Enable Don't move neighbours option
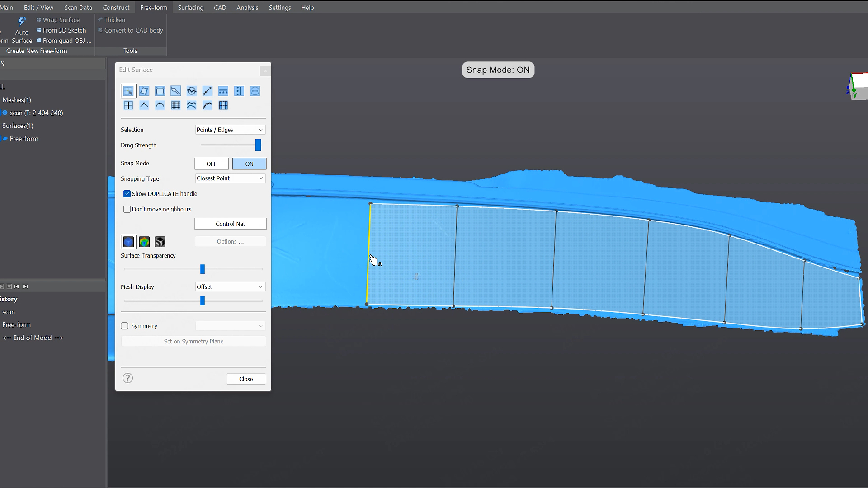Screen dimensions: 868x488 [127, 209]
